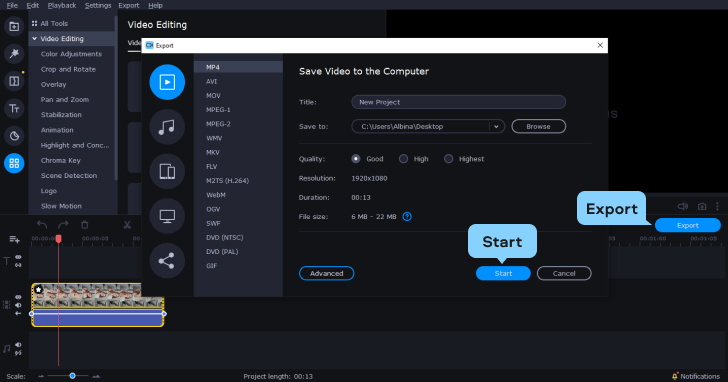Mute the video track audio
The width and height of the screenshot is (728, 382).
point(18,305)
